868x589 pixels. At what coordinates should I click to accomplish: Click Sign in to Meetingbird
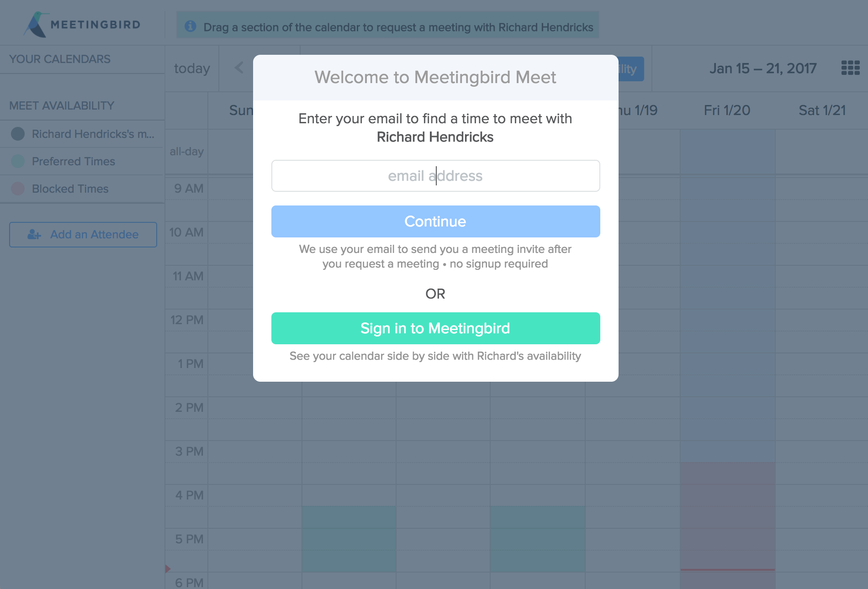[435, 328]
